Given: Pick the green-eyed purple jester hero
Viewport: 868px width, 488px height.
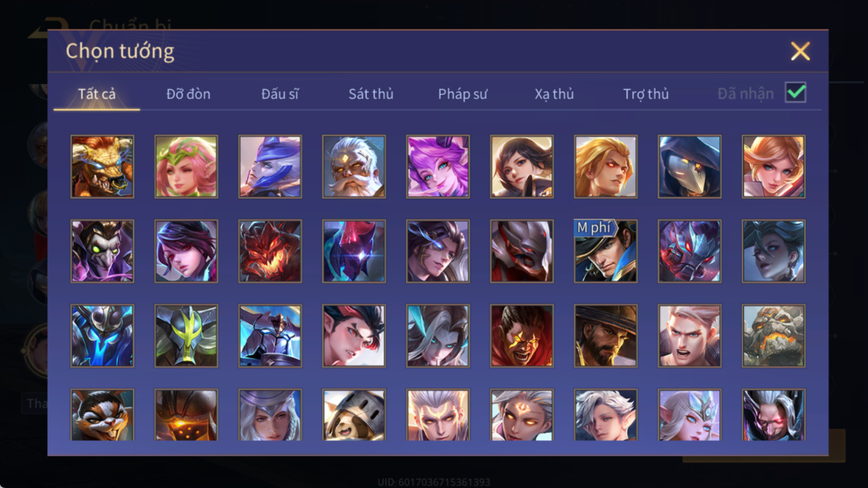Looking at the screenshot, I should tap(102, 251).
